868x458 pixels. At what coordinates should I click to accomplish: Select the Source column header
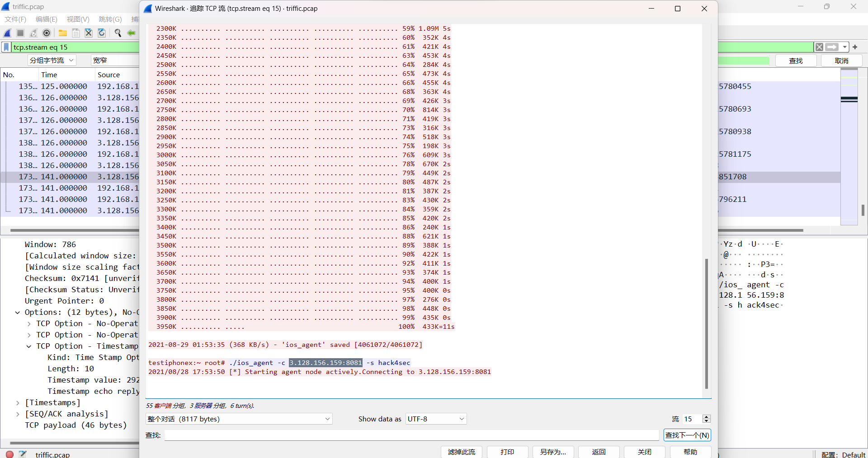(x=117, y=75)
